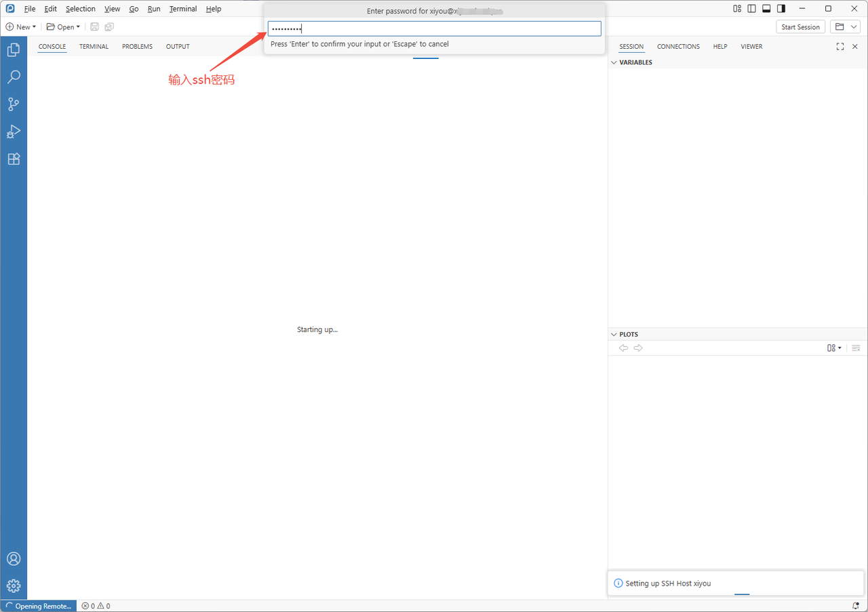This screenshot has height=612, width=868.
Task: Switch to the CONNECTIONS tab
Action: click(678, 46)
